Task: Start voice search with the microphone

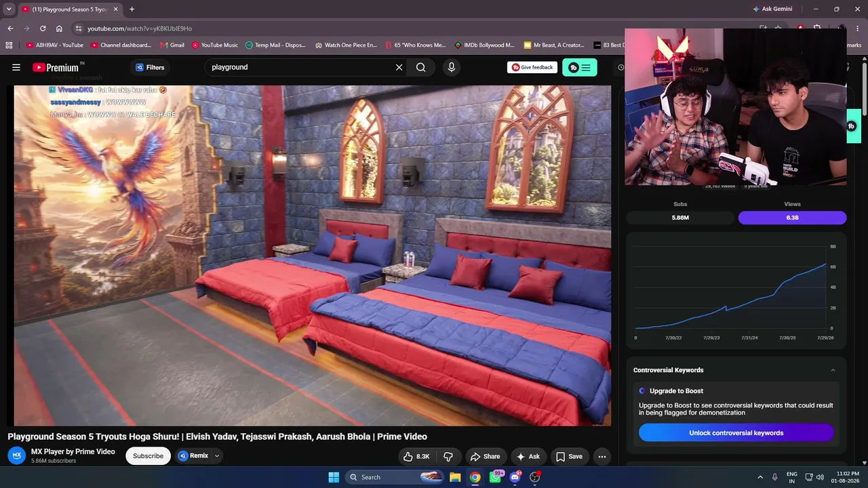Action: [452, 67]
